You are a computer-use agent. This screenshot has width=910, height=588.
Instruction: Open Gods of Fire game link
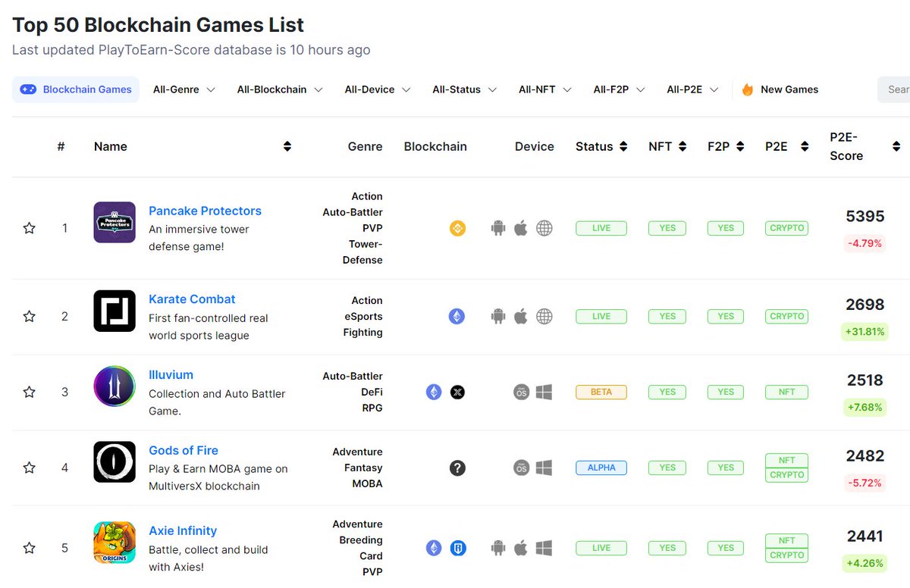(184, 451)
